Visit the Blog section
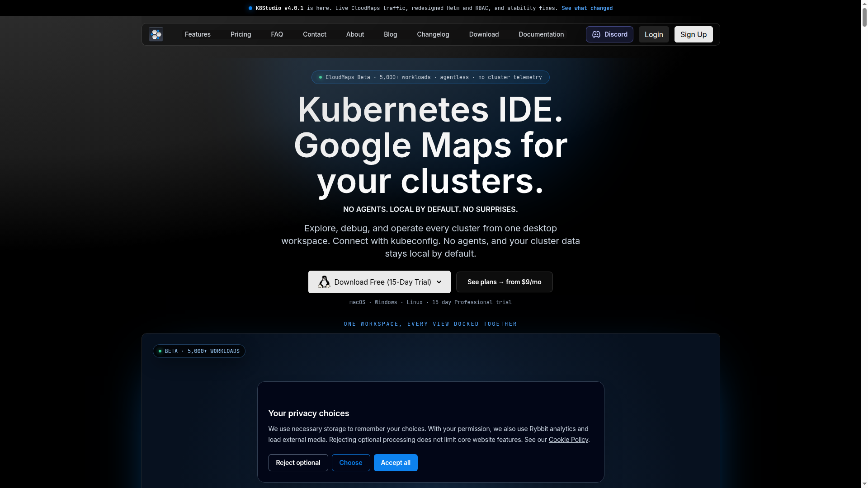This screenshot has height=488, width=868. click(391, 34)
